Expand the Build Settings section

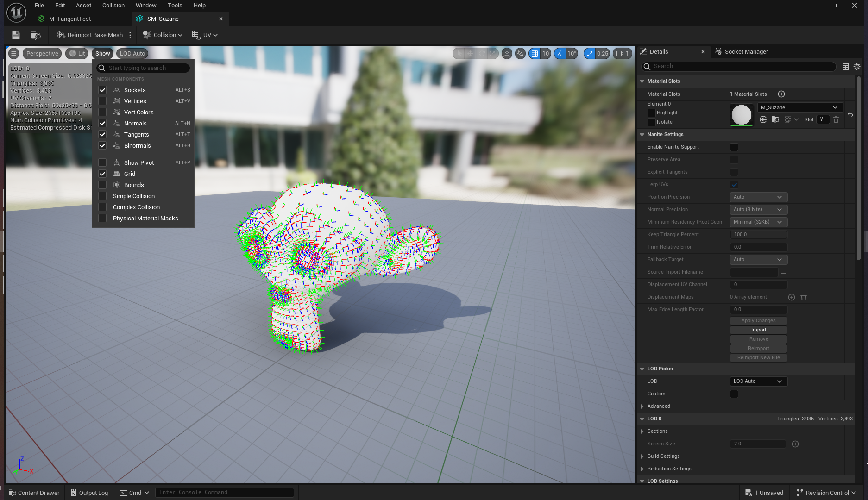[x=642, y=456]
